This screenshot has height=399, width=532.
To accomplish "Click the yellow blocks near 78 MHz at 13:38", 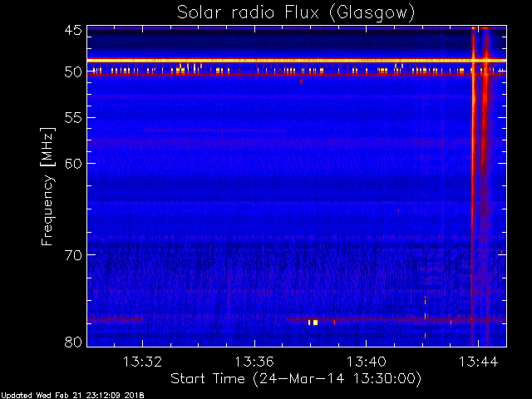I will (313, 323).
